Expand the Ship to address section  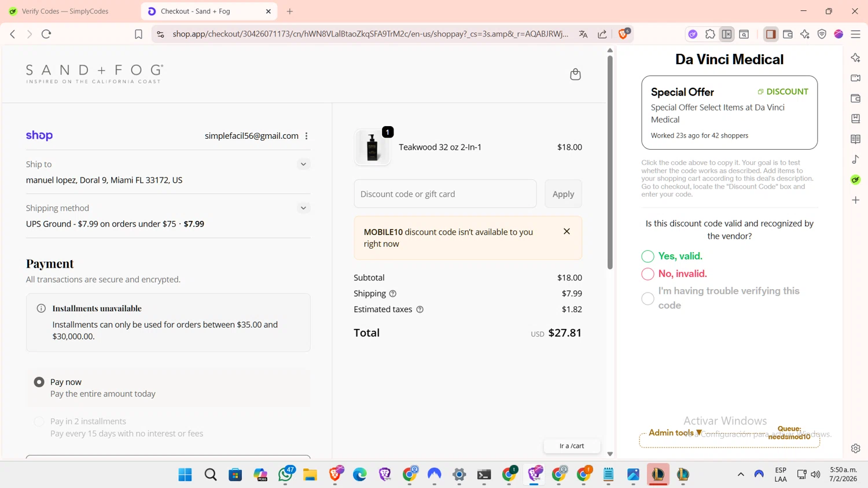303,164
